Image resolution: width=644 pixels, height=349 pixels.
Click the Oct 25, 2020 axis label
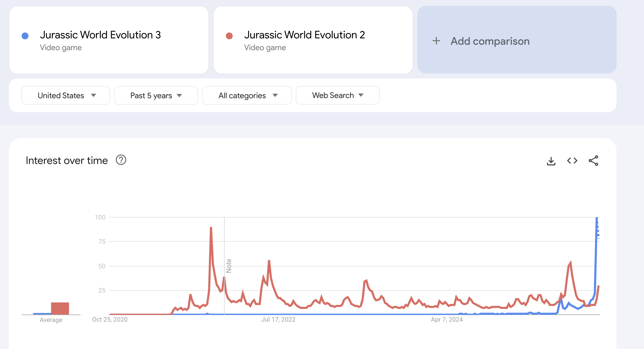coord(110,319)
